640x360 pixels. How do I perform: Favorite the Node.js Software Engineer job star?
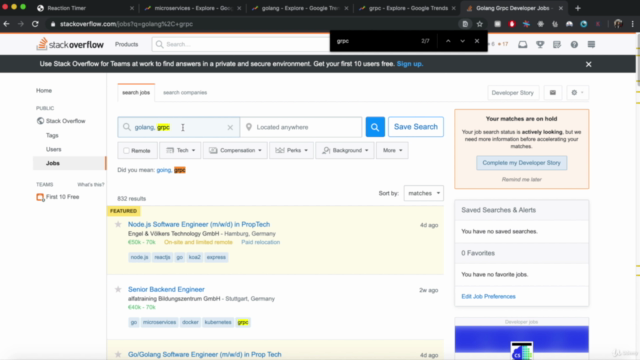coord(118,224)
